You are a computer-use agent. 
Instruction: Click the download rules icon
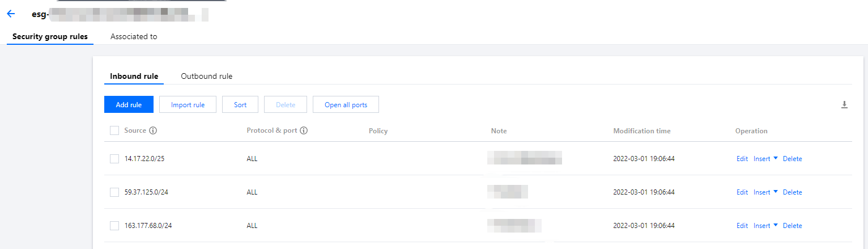844,105
